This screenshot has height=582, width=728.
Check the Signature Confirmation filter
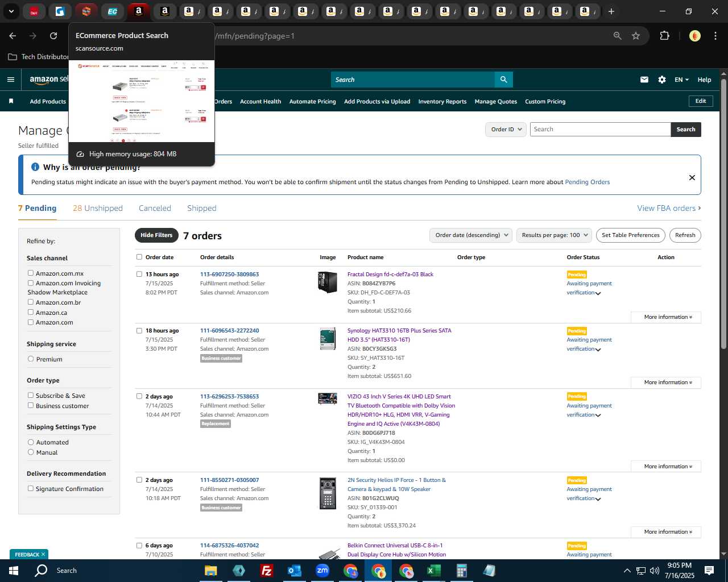click(x=31, y=488)
